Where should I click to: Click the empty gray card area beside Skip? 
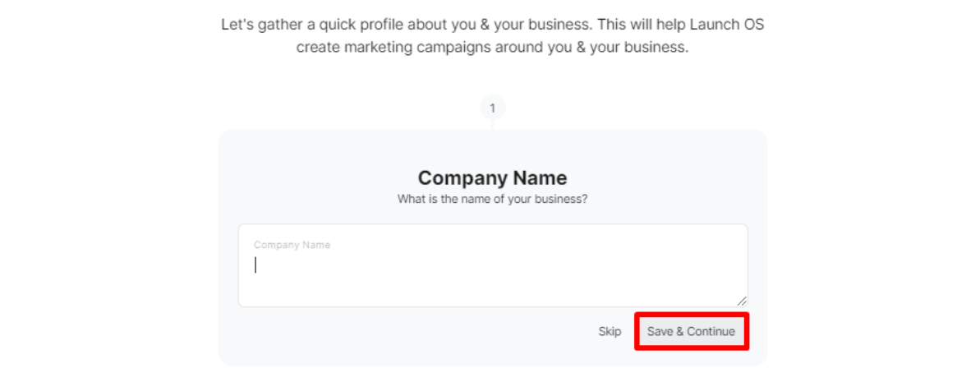click(x=412, y=332)
